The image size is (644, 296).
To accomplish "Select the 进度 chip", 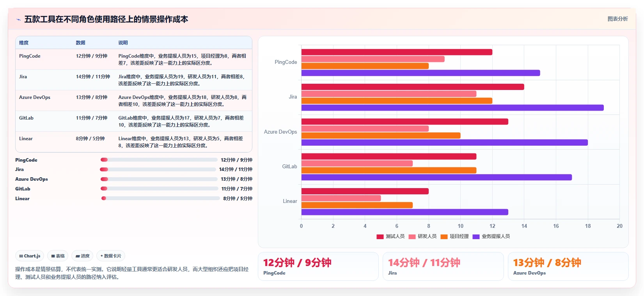I will tap(82, 256).
